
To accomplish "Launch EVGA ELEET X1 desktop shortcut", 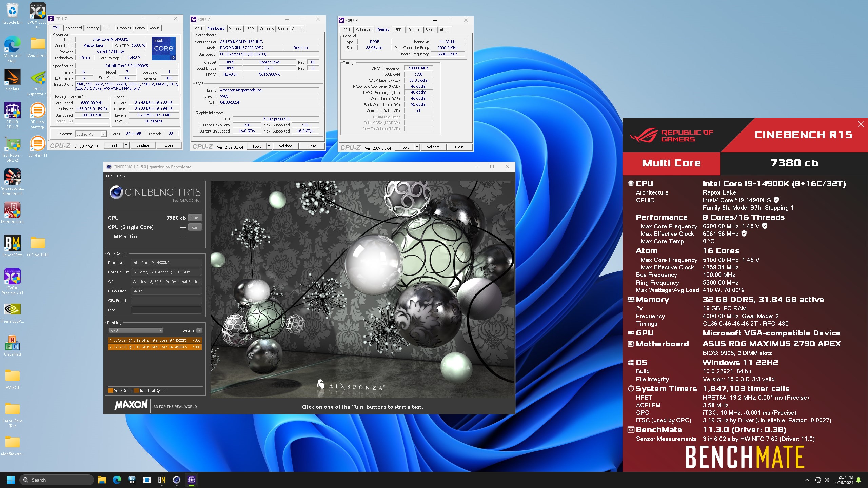I will click(x=38, y=16).
